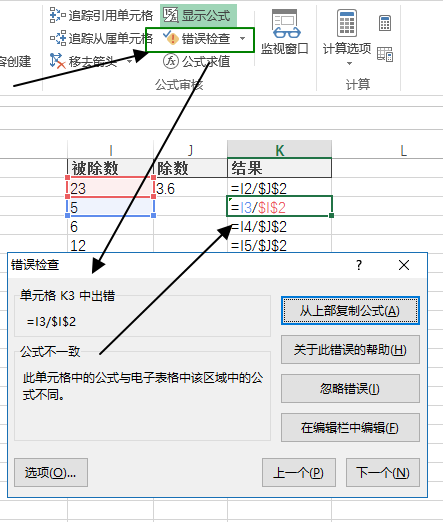Click the Trace Dependents (追踪从属单元格) icon

tap(58, 38)
